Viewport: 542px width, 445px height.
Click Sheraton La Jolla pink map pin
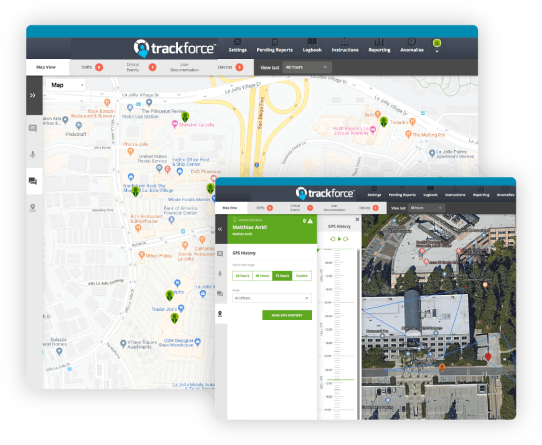[175, 124]
